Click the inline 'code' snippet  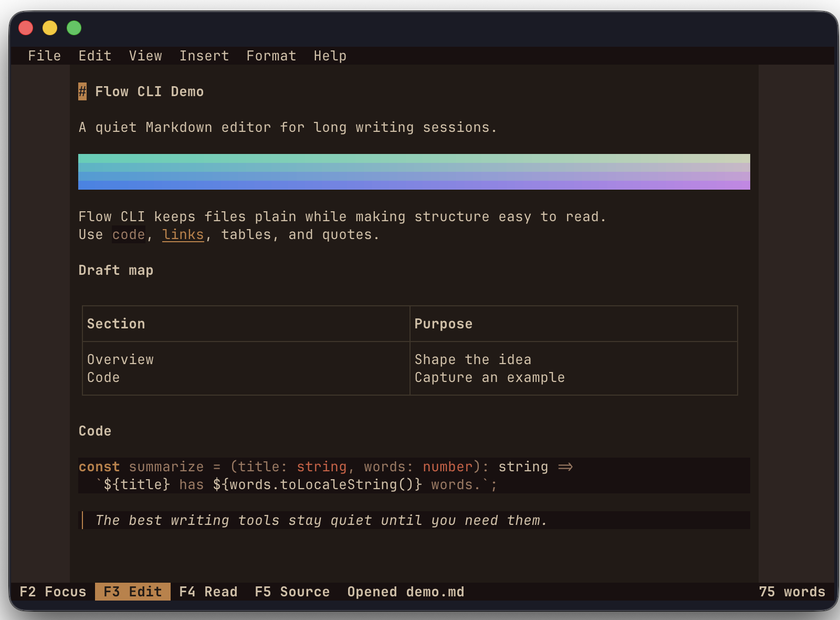click(x=129, y=234)
